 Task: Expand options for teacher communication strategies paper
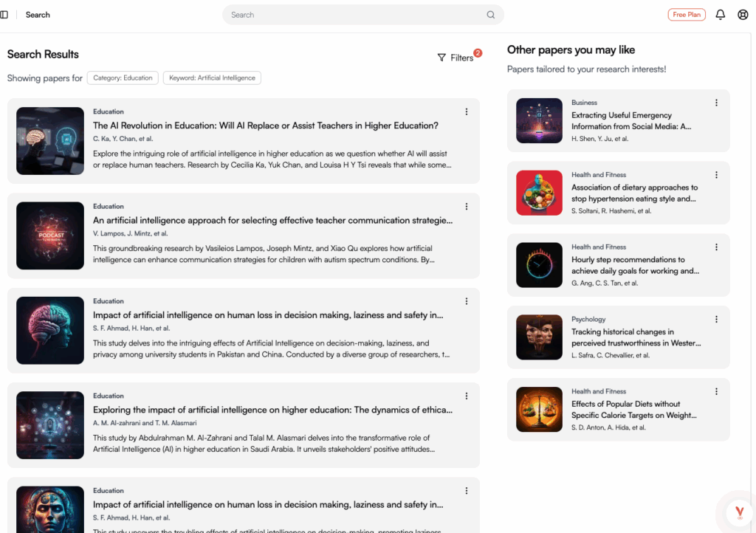pyautogui.click(x=467, y=207)
